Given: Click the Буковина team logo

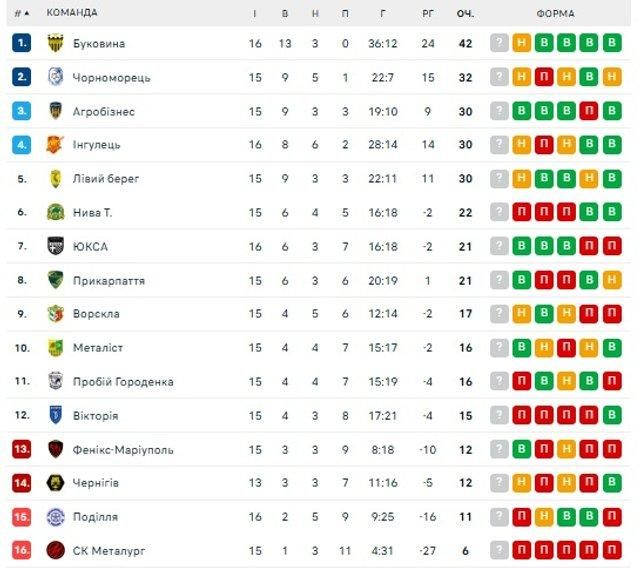Looking at the screenshot, I should [x=56, y=43].
